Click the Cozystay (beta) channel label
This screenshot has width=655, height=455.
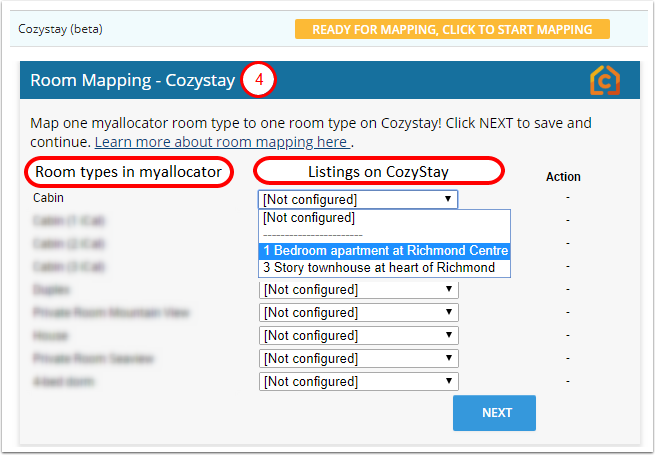60,29
